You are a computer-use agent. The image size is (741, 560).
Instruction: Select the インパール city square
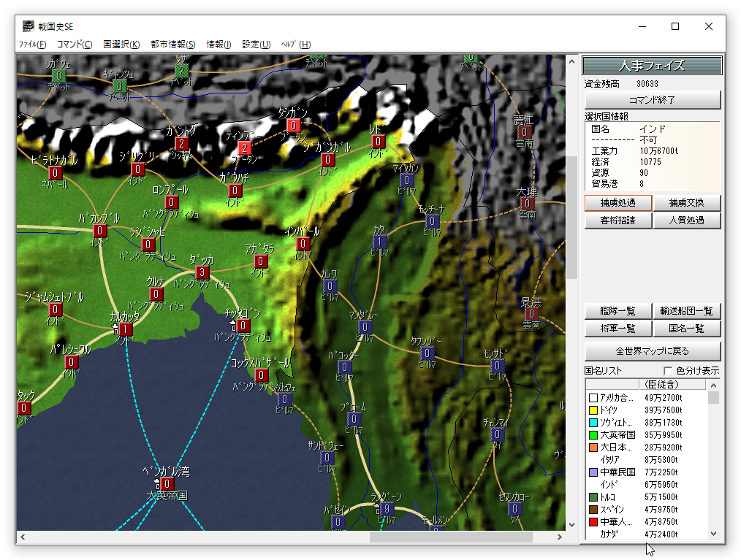coord(303,244)
